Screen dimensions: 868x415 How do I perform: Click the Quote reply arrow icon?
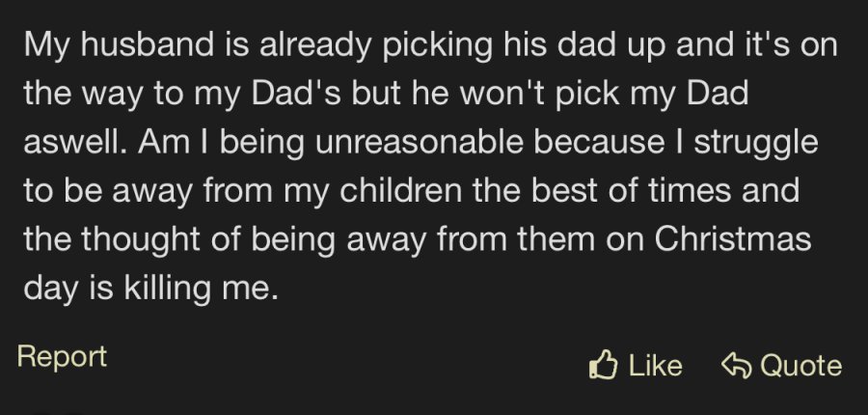click(736, 365)
